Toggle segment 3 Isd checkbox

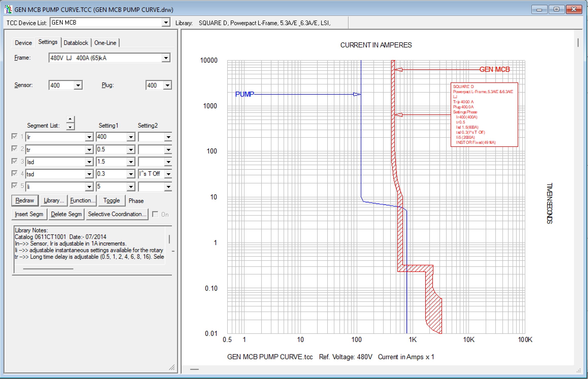point(14,161)
